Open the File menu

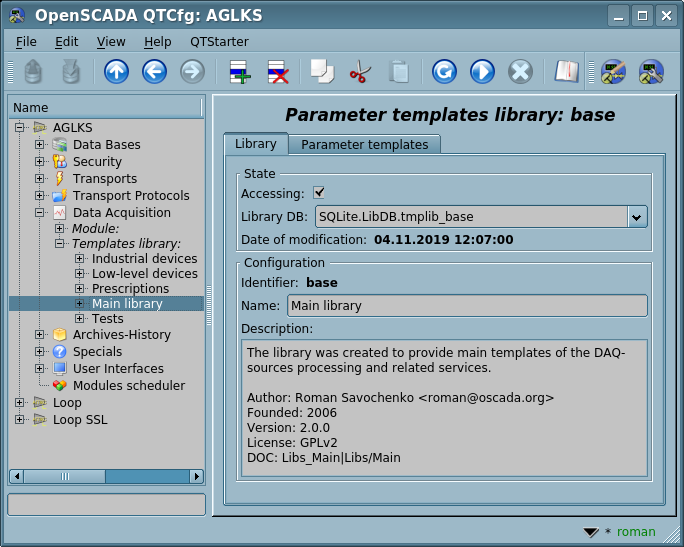click(26, 42)
